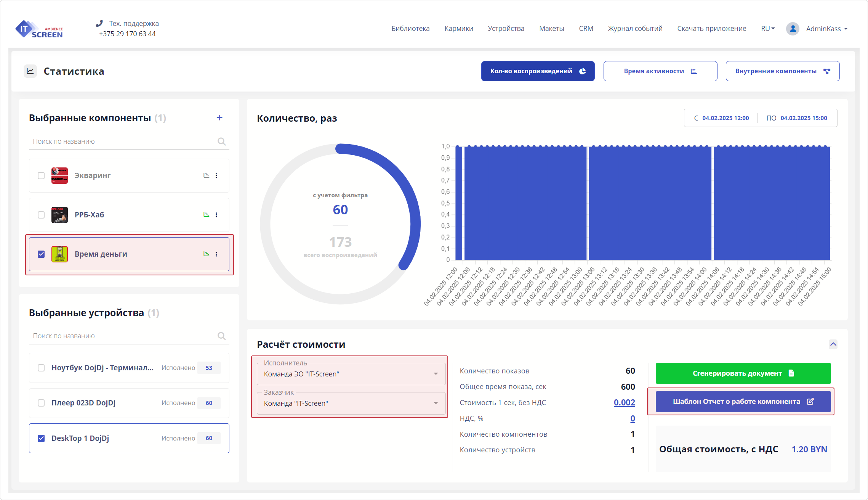The image size is (868, 500).
Task: Click search icon in components search field
Action: pos(221,141)
